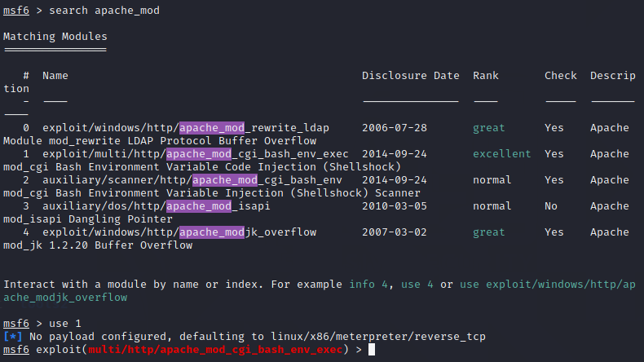Click the 2010-03-05 disclosure date
Viewport: 644px width, 362px height.
pyautogui.click(x=395, y=206)
